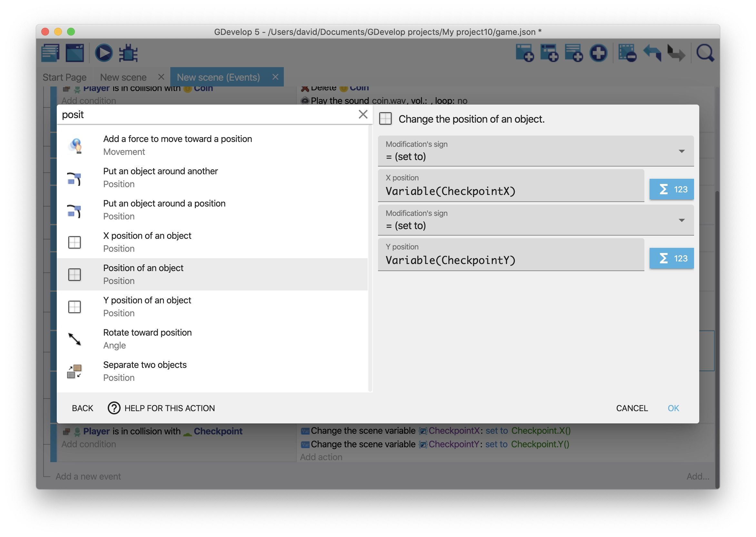Expand the second Modification's sign dropdown
This screenshot has height=537, width=756.
681,220
